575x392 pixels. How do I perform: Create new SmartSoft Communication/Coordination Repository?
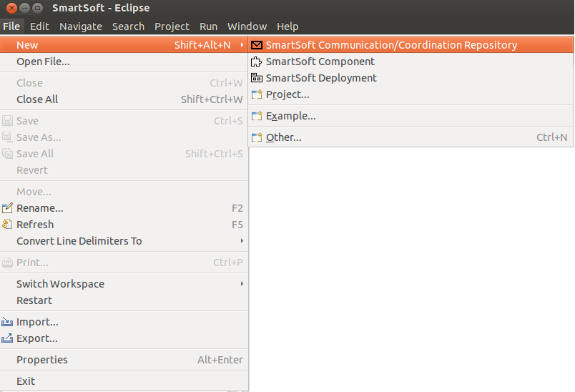(x=411, y=45)
